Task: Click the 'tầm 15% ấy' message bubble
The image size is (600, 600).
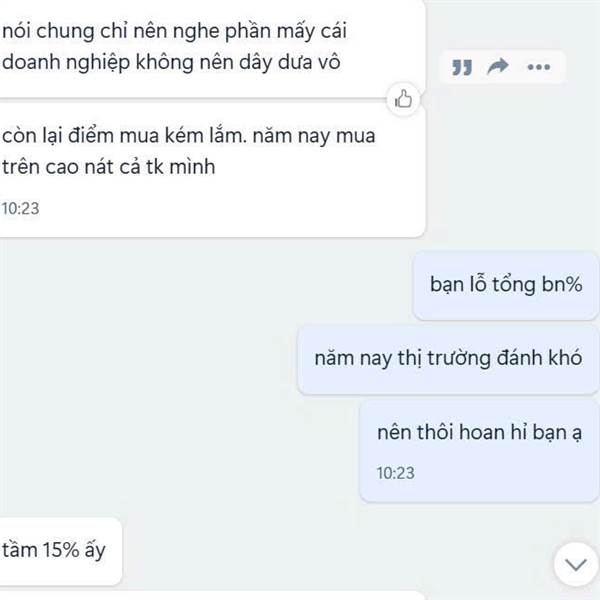Action: [60, 551]
